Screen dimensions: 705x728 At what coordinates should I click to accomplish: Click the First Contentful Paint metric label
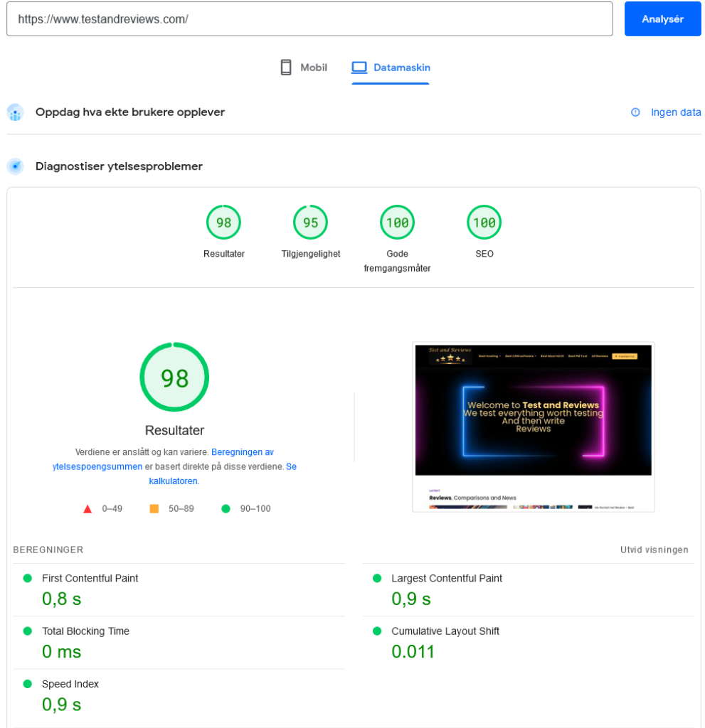[90, 579]
